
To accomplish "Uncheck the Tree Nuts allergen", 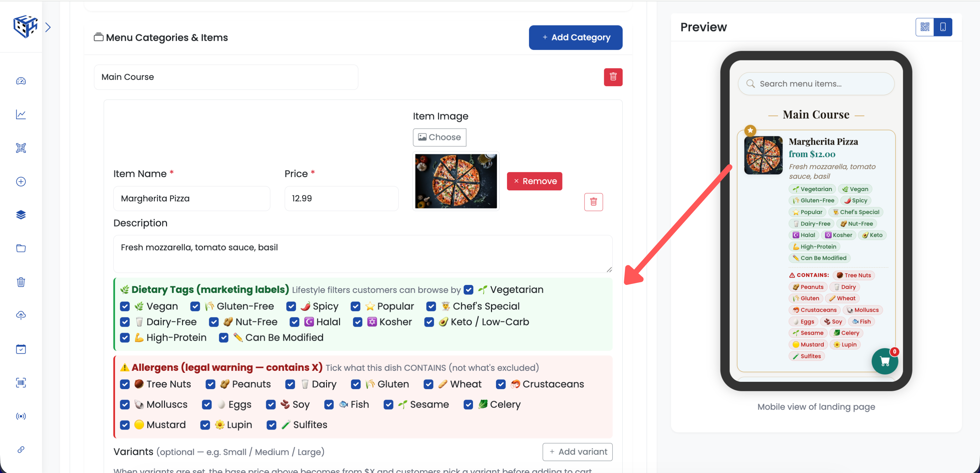I will click(125, 384).
